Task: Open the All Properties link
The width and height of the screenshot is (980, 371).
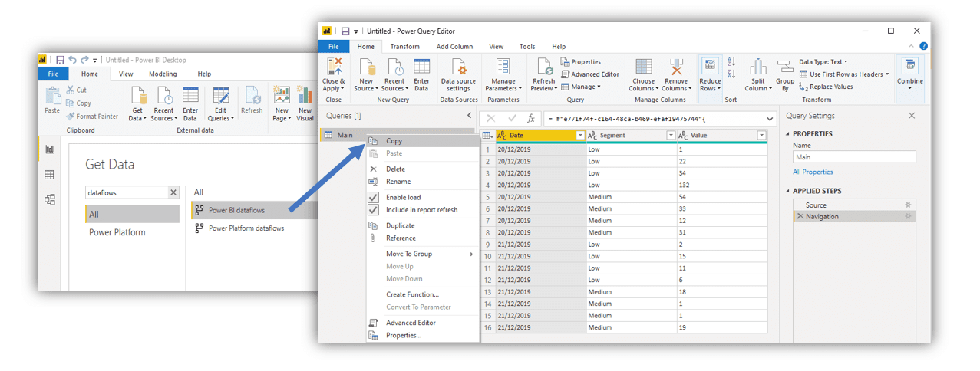Action: pos(813,172)
